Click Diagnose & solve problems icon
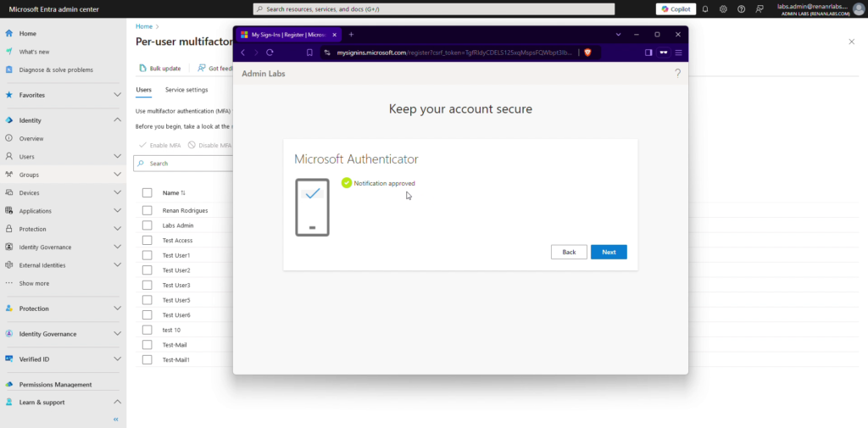 pyautogui.click(x=8, y=69)
